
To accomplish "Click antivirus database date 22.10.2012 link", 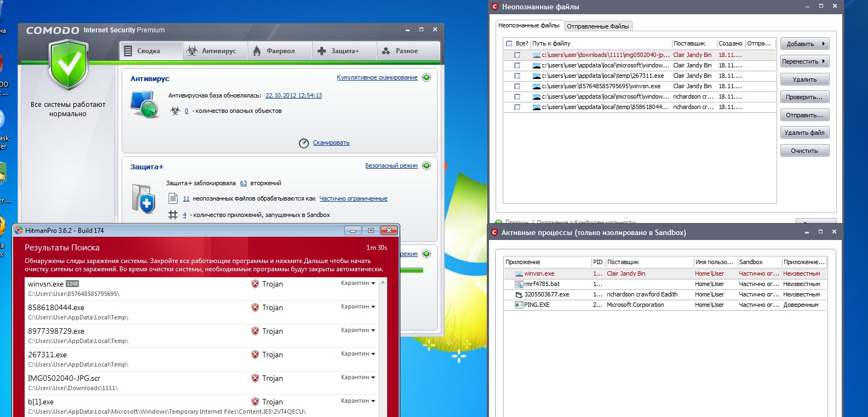I will [x=294, y=95].
